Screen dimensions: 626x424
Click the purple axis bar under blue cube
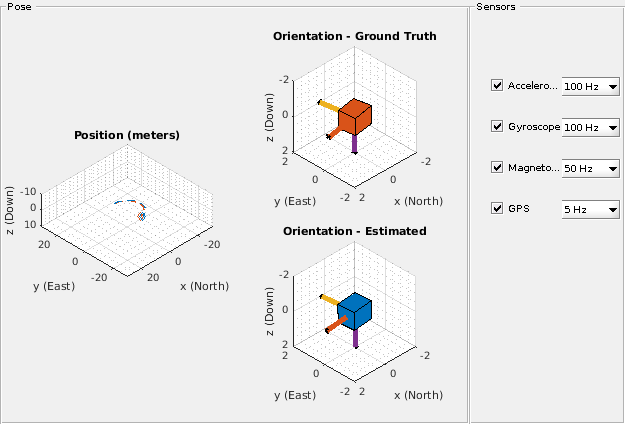click(355, 337)
